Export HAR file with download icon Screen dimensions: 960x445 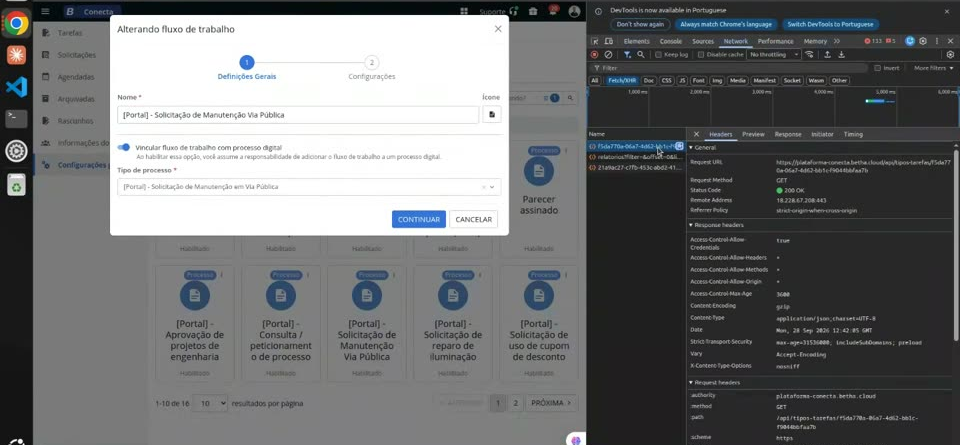841,54
